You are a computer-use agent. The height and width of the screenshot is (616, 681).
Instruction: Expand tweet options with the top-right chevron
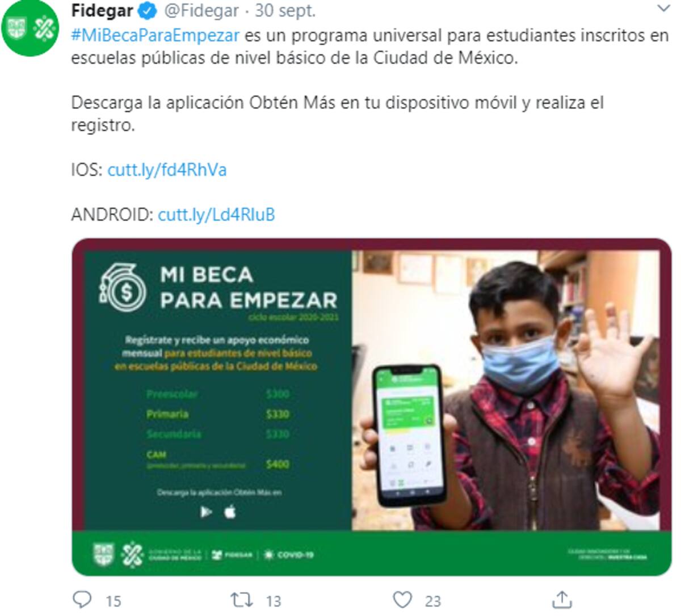click(x=663, y=9)
